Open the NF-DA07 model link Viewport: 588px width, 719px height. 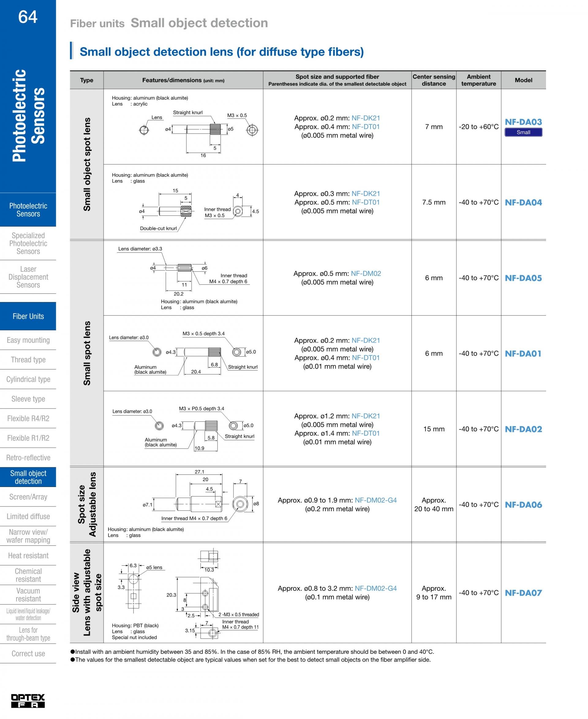pos(523,593)
